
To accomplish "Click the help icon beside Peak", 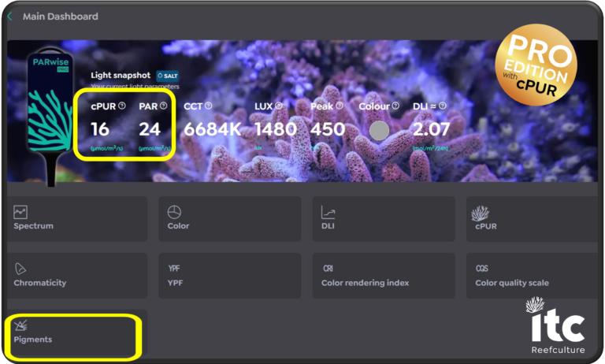I will [339, 106].
